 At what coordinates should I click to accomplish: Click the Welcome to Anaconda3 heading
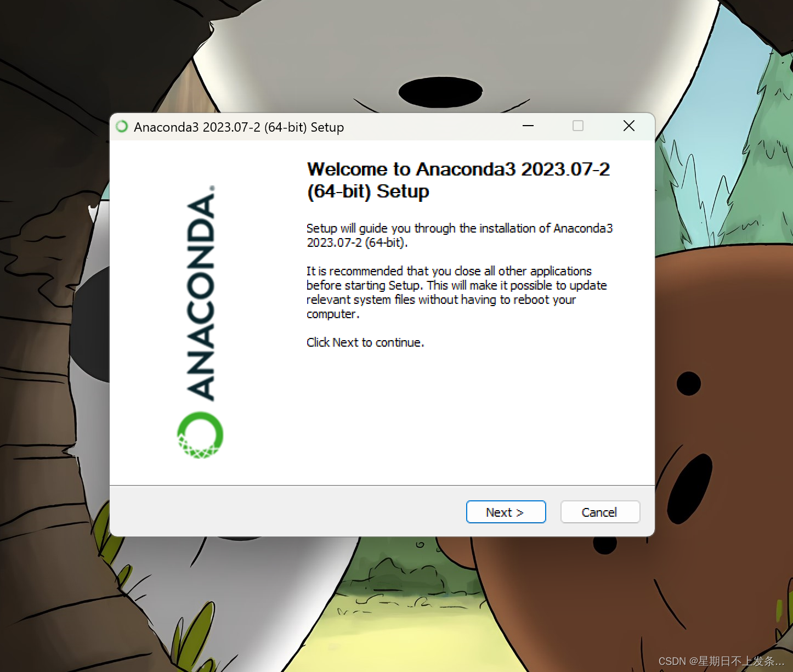(x=458, y=180)
